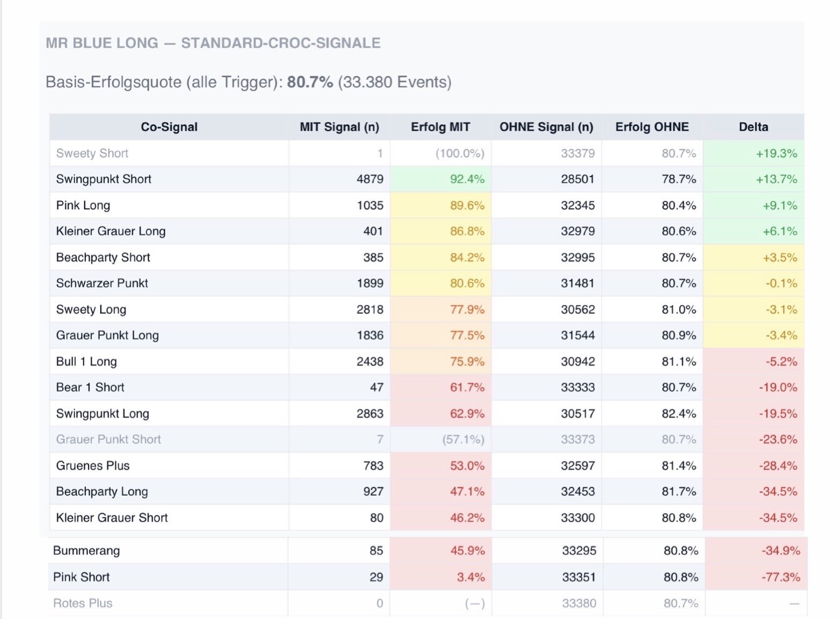Click the Pink Long row label
The height and width of the screenshot is (619, 840).
coord(83,205)
